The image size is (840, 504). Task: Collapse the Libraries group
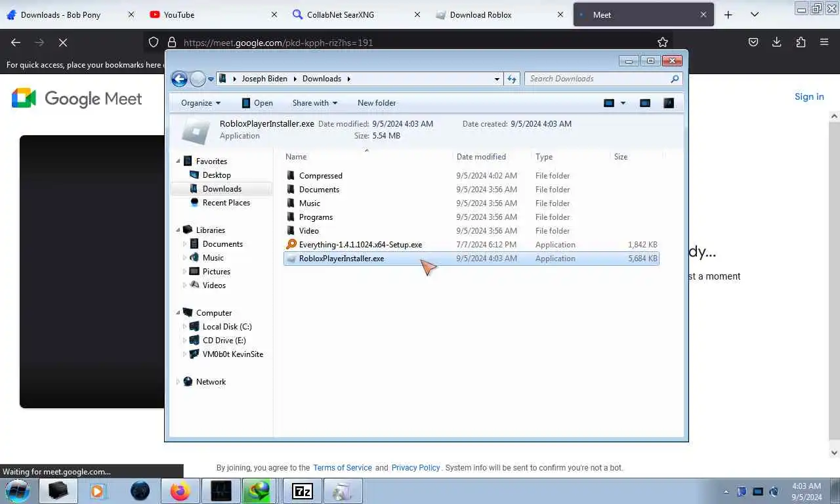(178, 230)
